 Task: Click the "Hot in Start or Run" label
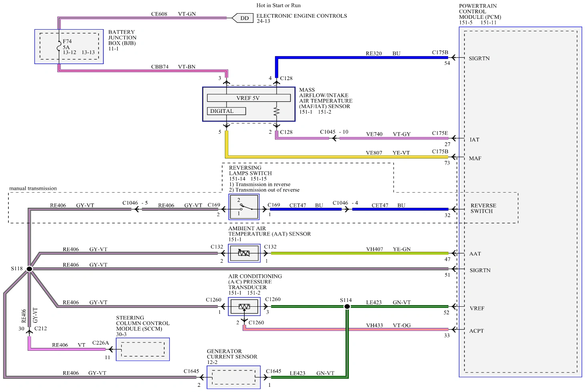[278, 6]
